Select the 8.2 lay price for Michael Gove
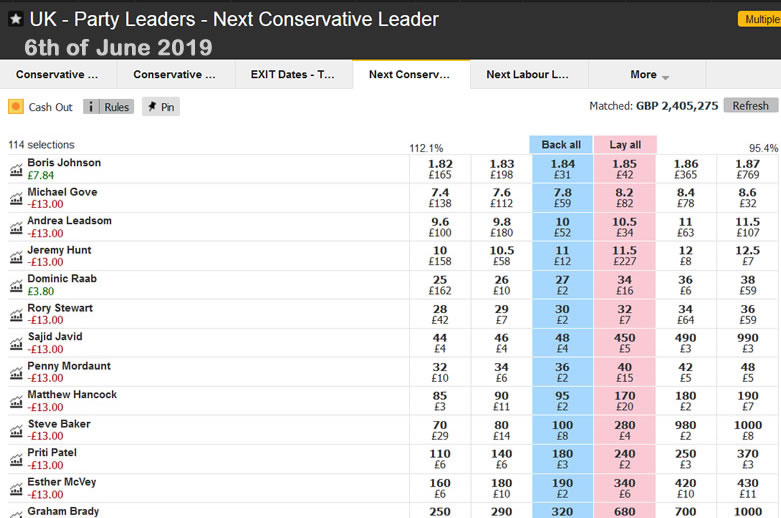The height and width of the screenshot is (518, 781). click(x=625, y=199)
